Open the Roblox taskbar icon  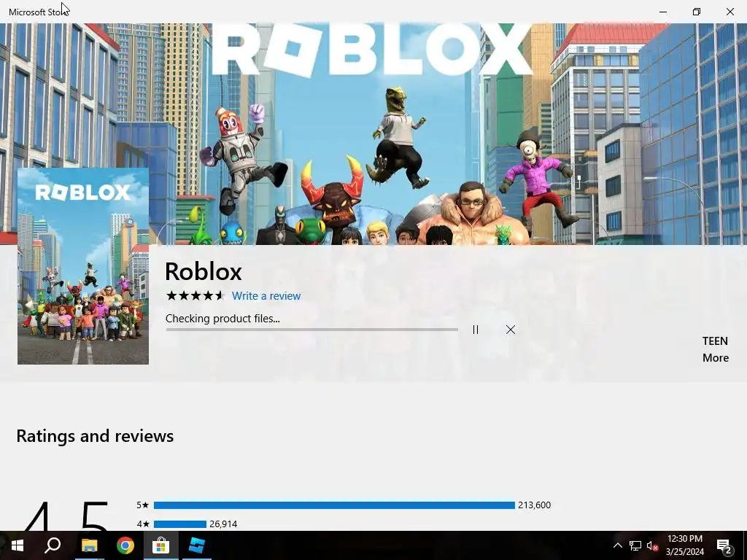point(197,545)
